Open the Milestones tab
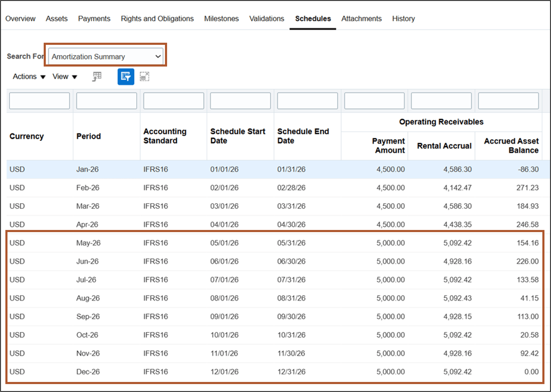 (x=222, y=19)
